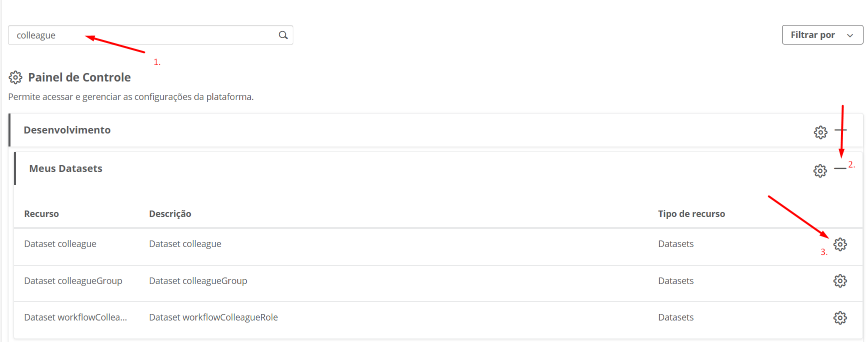Click the Meus Datasets section title

pyautogui.click(x=65, y=168)
